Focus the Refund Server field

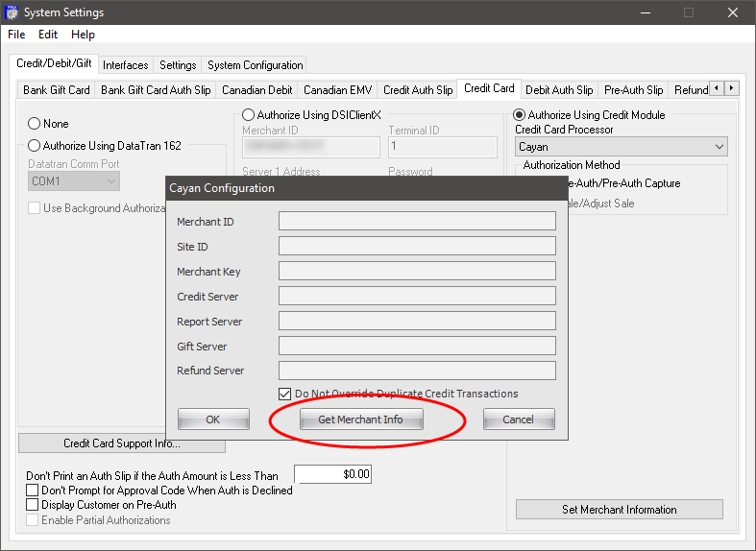[417, 371]
